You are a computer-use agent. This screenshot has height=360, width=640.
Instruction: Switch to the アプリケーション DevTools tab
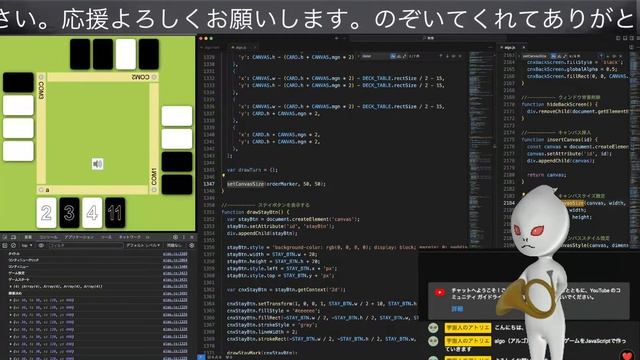[79, 237]
